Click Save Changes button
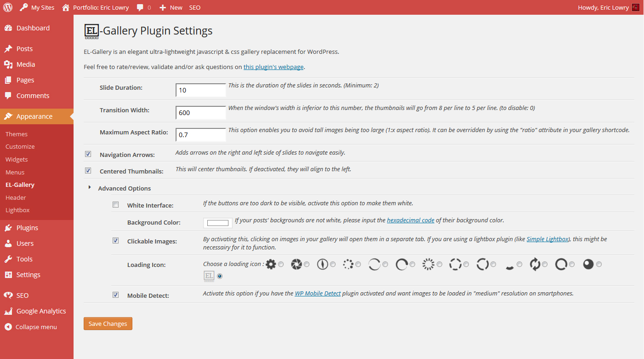644x359 pixels. pos(108,324)
